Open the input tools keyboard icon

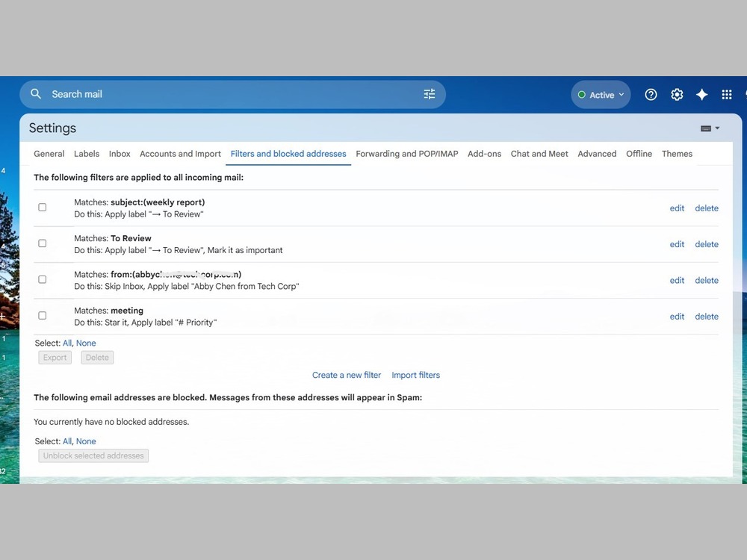[706, 128]
